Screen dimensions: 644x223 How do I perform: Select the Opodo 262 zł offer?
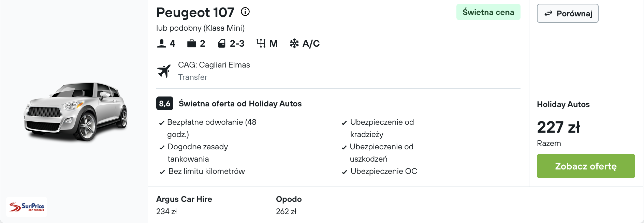[x=289, y=205]
